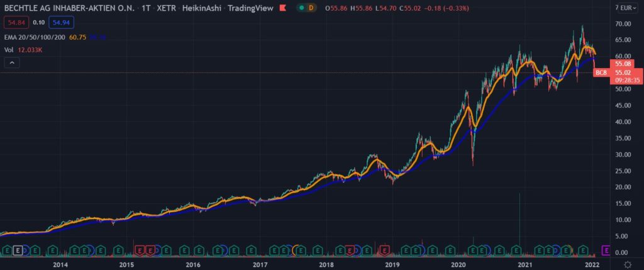This screenshot has height=270, width=644.
Task: Click the 2014 label on time axis
Action: point(60,264)
